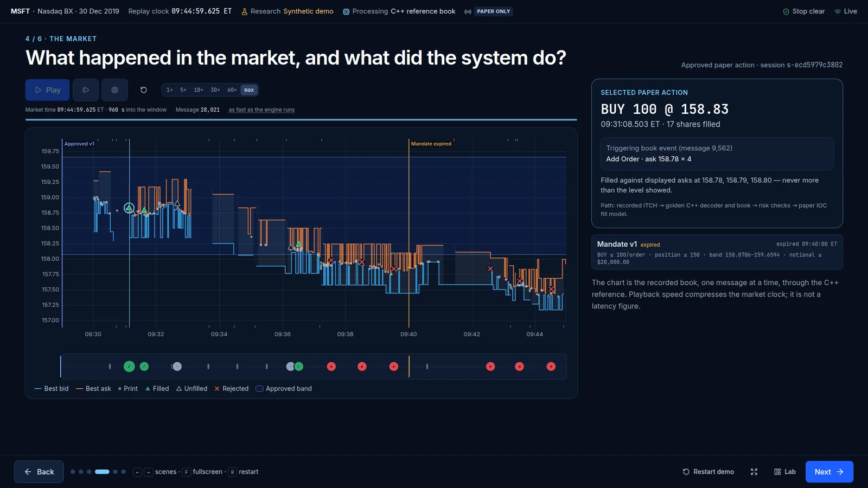Advance with the Next button
Viewport: 868px width, 488px height.
tap(829, 472)
